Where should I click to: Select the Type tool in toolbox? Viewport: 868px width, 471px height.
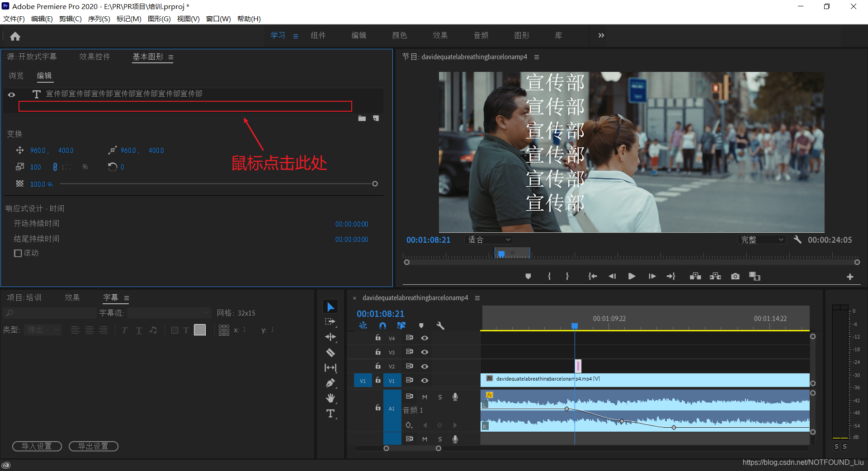pyautogui.click(x=330, y=414)
